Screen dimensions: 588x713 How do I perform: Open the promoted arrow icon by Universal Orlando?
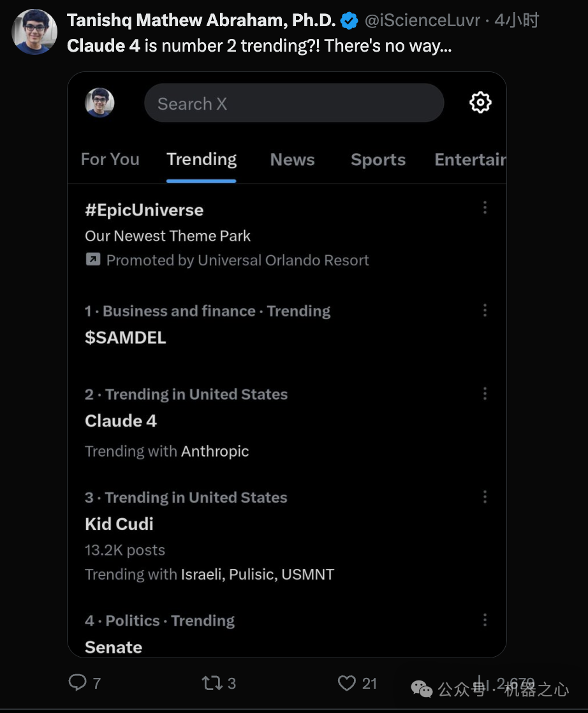(x=92, y=259)
